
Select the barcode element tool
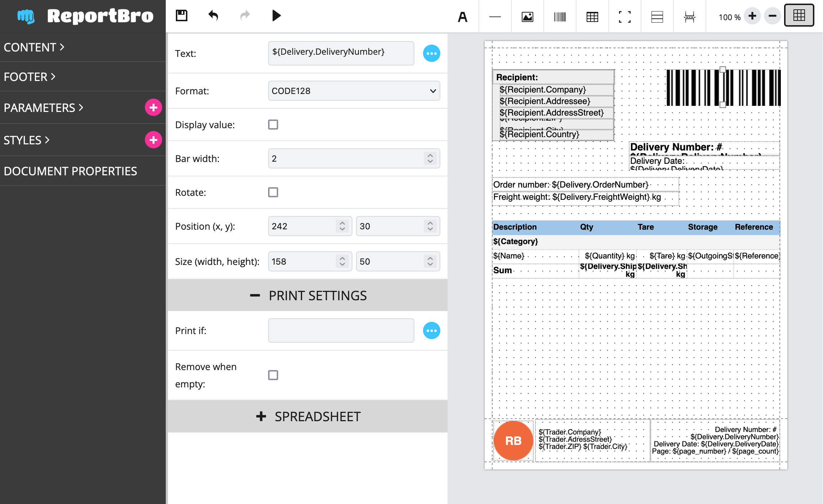[x=560, y=17]
